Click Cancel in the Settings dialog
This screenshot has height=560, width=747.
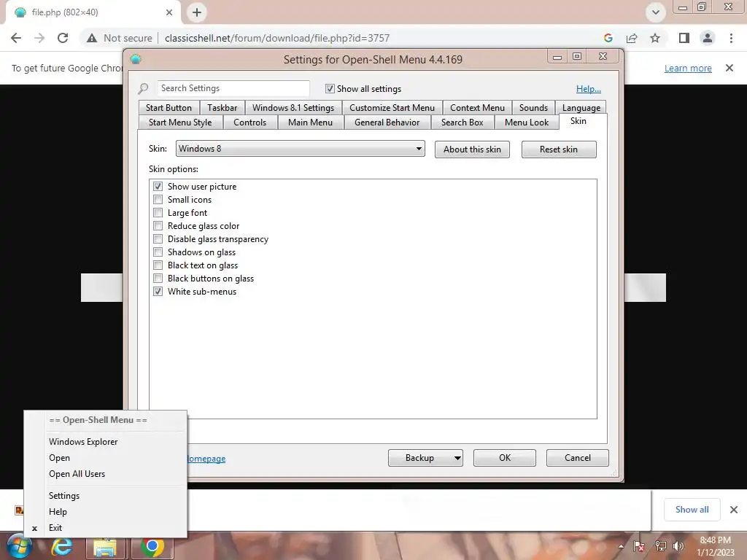pyautogui.click(x=578, y=458)
